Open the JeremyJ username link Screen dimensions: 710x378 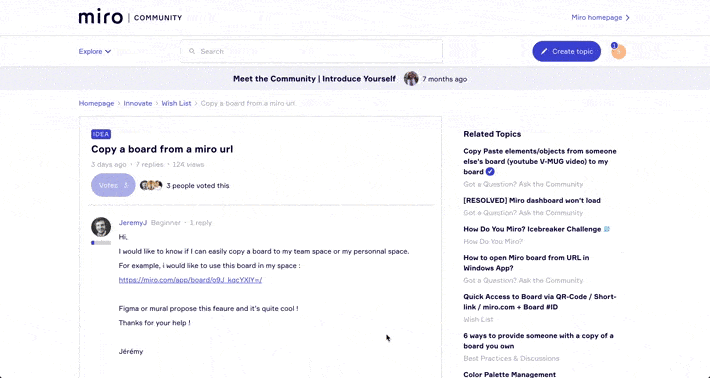[x=133, y=223]
